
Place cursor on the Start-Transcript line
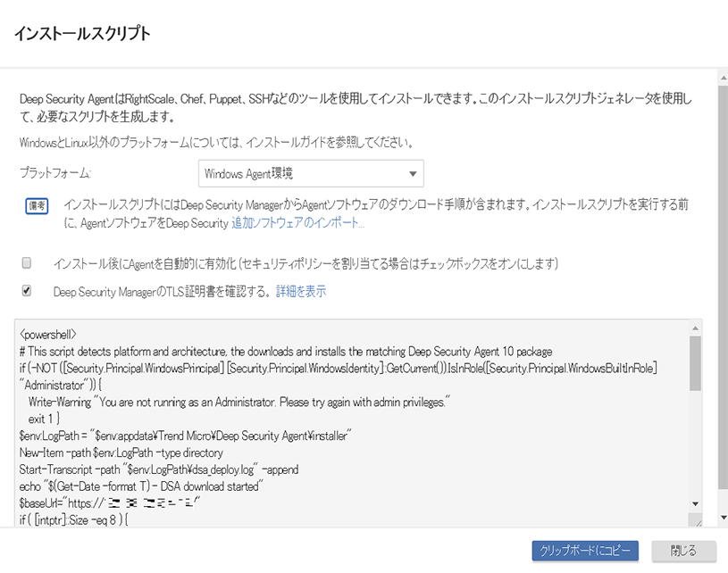(159, 469)
